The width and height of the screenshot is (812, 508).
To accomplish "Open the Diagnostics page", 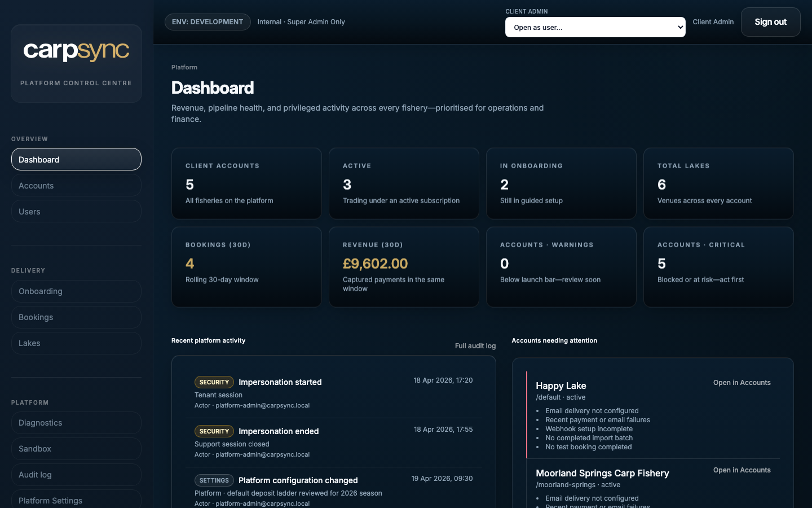I will (76, 423).
